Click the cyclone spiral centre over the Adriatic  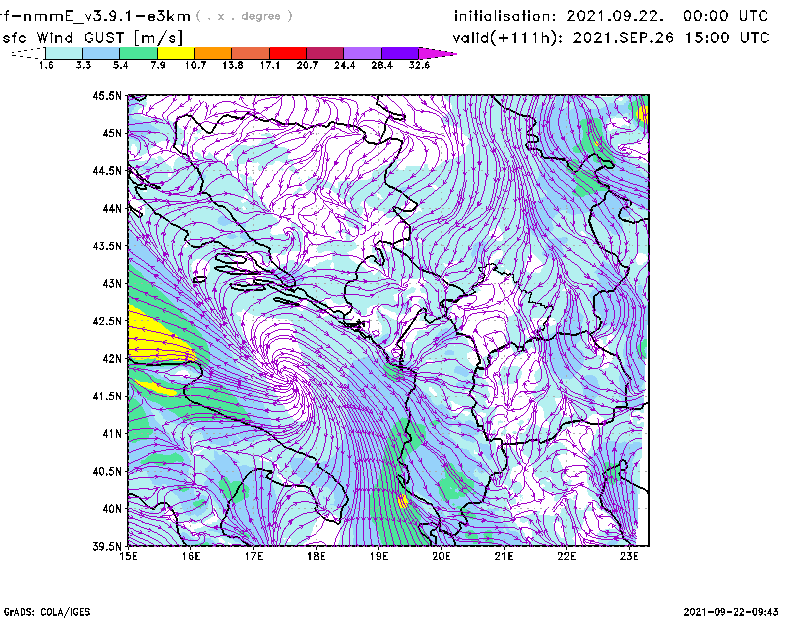[287, 375]
